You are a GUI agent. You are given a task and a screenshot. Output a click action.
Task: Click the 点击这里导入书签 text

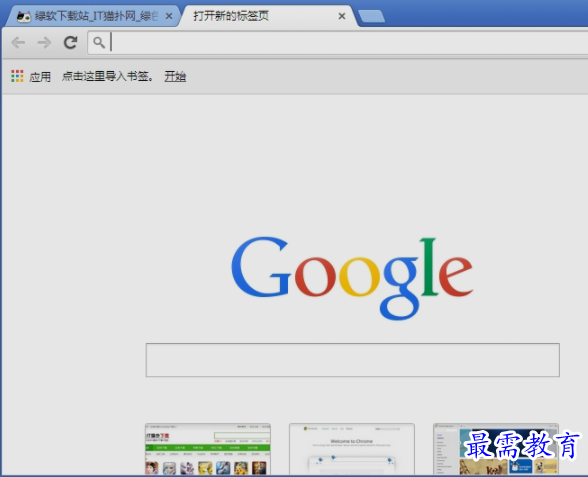click(x=108, y=76)
